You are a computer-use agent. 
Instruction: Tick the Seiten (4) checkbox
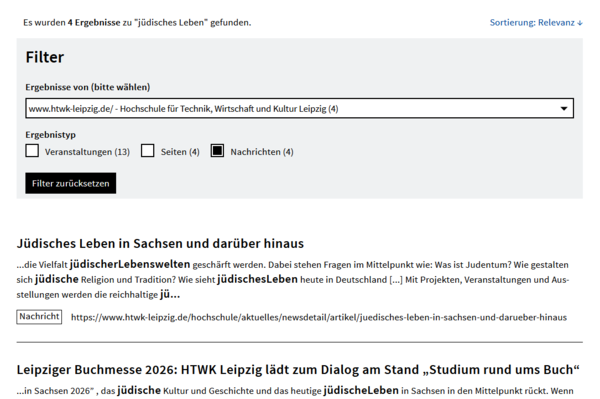point(147,151)
